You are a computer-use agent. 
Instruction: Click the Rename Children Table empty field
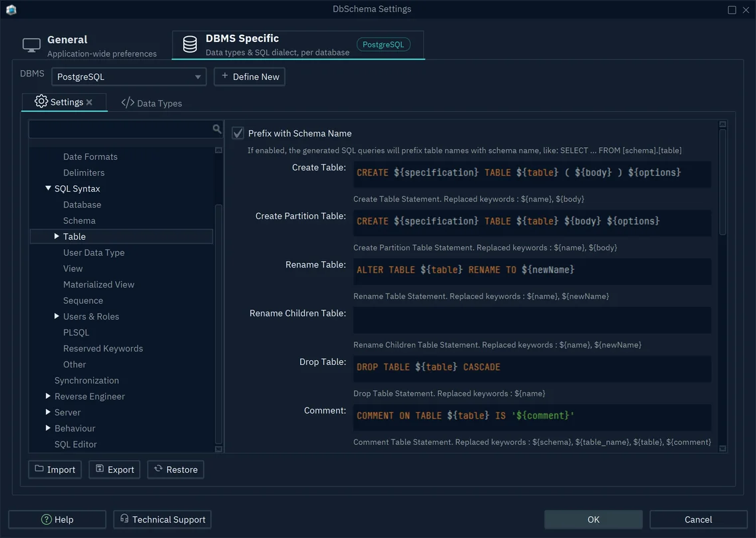coord(532,320)
